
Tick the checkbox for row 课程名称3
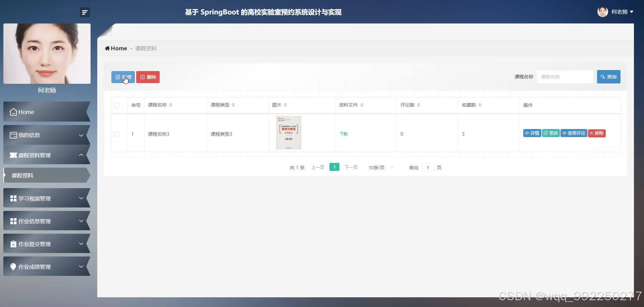117,134
